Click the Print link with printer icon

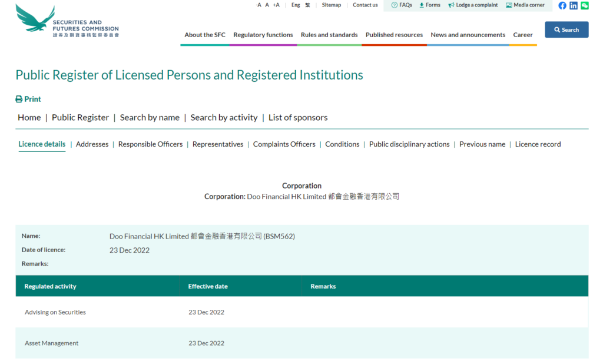28,99
